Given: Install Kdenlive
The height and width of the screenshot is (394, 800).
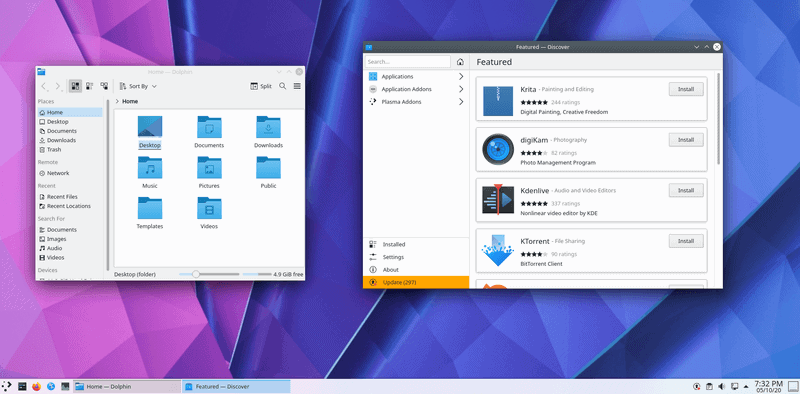Looking at the screenshot, I should click(x=686, y=190).
